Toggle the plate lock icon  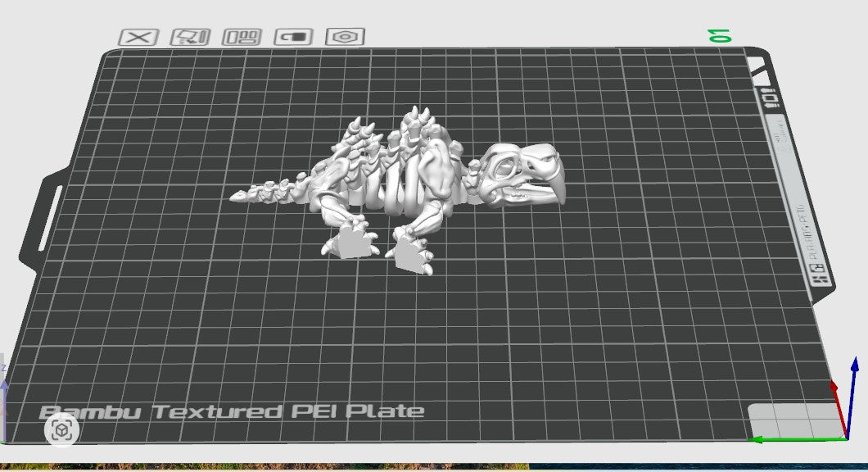coord(294,37)
